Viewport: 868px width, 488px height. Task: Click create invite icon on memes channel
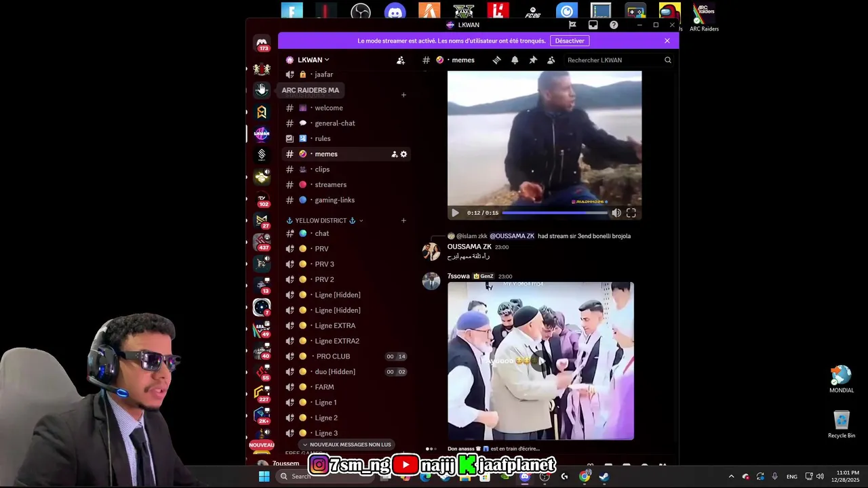(394, 155)
